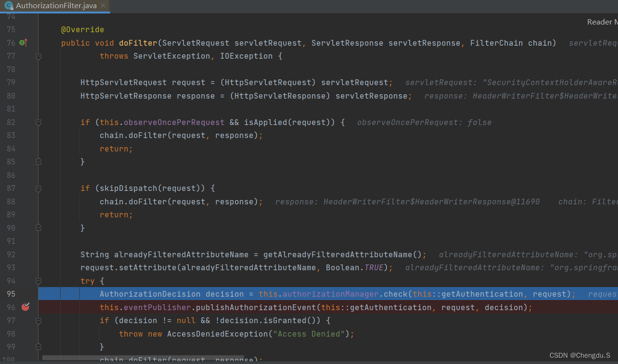The image size is (618, 364).
Task: Remove the breakpoint at line 96
Action: (x=26, y=307)
